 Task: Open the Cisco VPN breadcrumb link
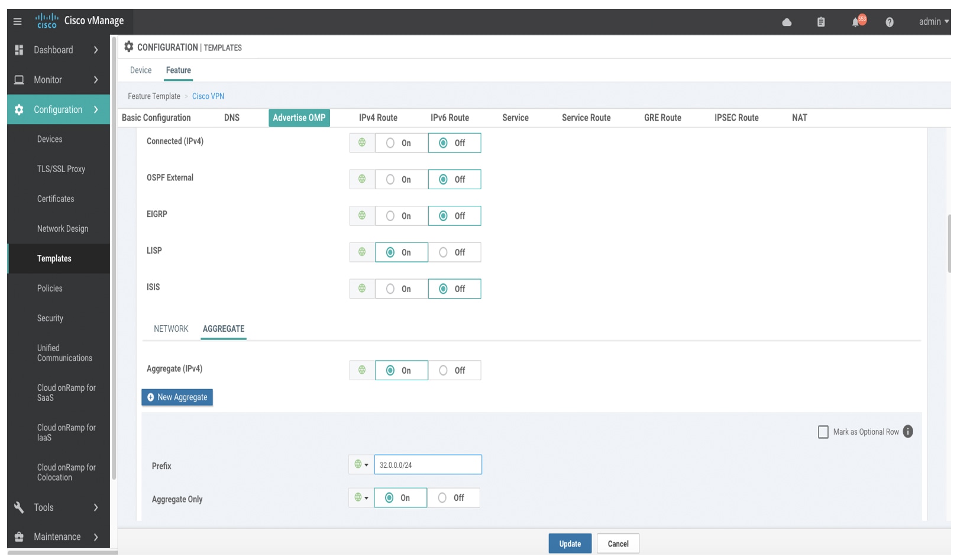pos(208,96)
